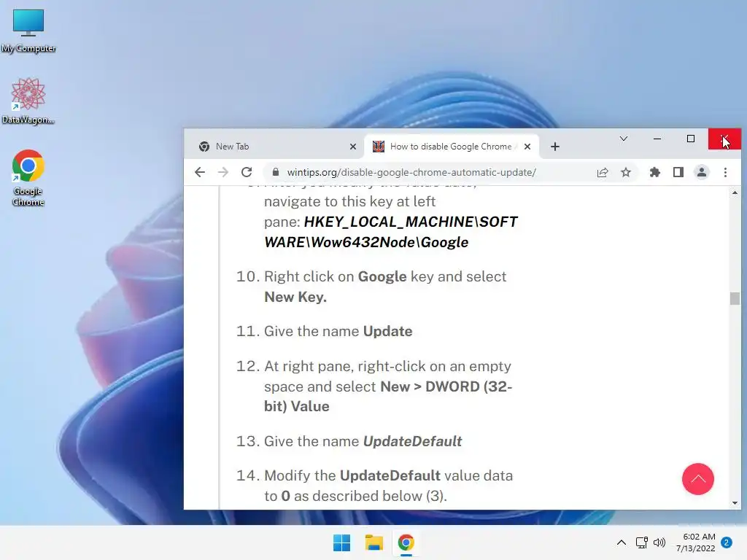Open the notifications badge showing 2
The image size is (747, 560).
(x=727, y=542)
